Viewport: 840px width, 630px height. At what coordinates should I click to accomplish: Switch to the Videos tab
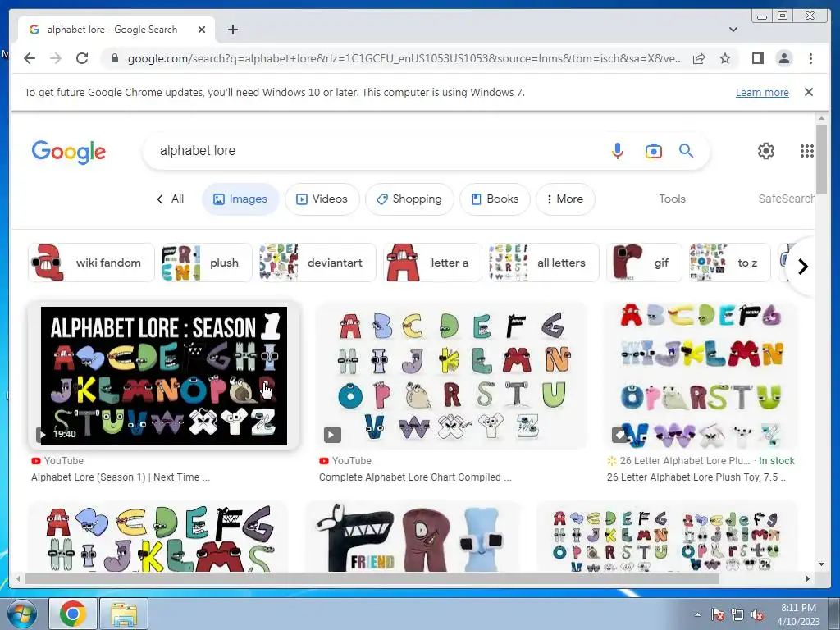click(x=322, y=199)
